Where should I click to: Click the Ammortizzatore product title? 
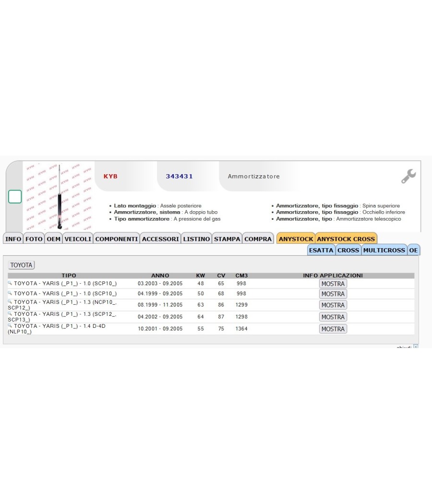pos(253,176)
